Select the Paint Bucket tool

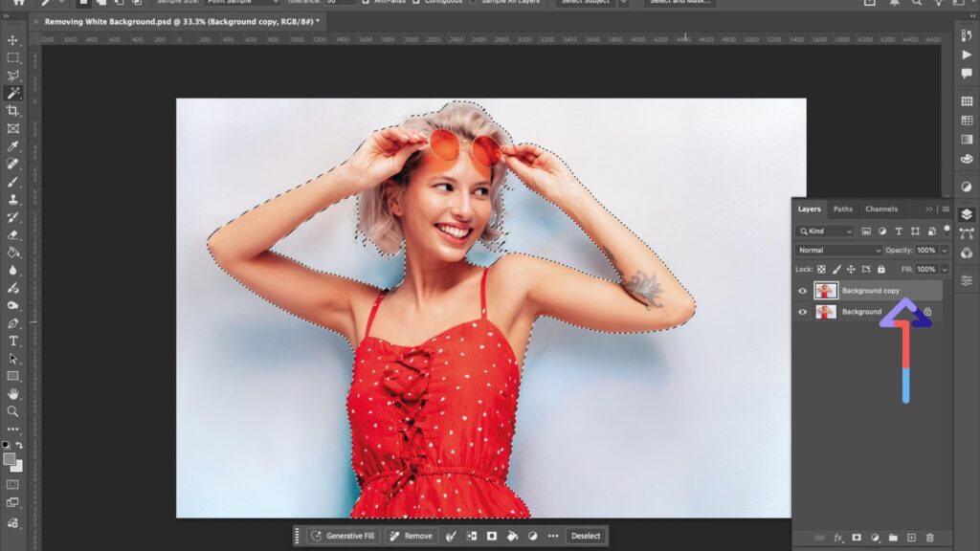coord(12,253)
